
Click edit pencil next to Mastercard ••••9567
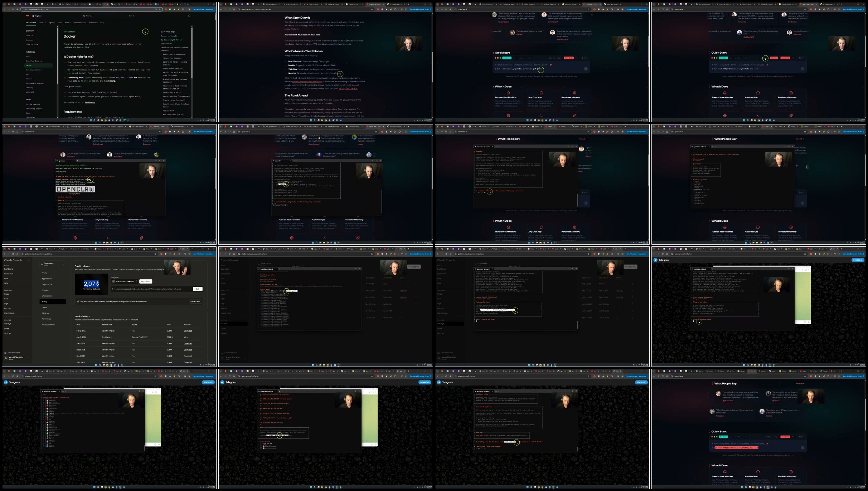[136, 281]
